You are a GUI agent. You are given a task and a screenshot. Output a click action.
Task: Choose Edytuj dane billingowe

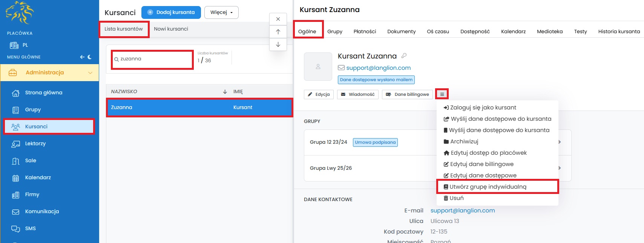[478, 164]
